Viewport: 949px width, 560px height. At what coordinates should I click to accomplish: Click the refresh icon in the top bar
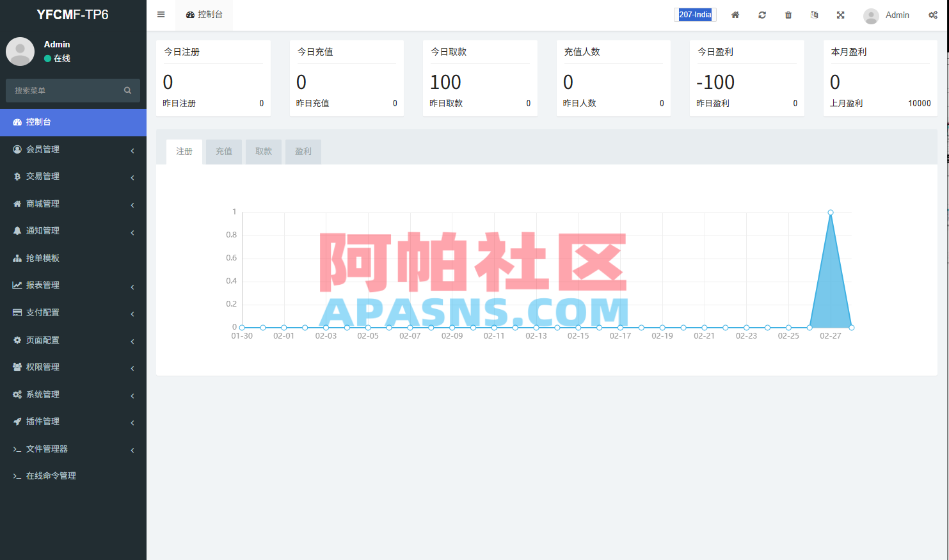click(762, 15)
